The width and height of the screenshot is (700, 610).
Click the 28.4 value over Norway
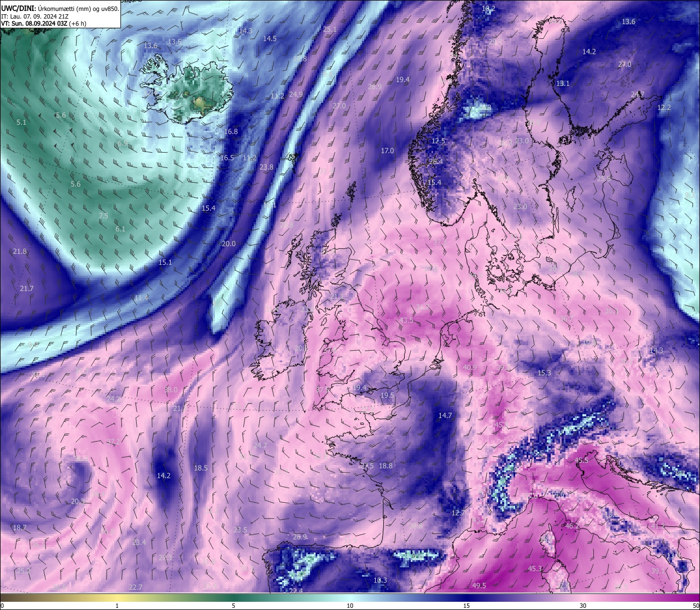(x=435, y=161)
